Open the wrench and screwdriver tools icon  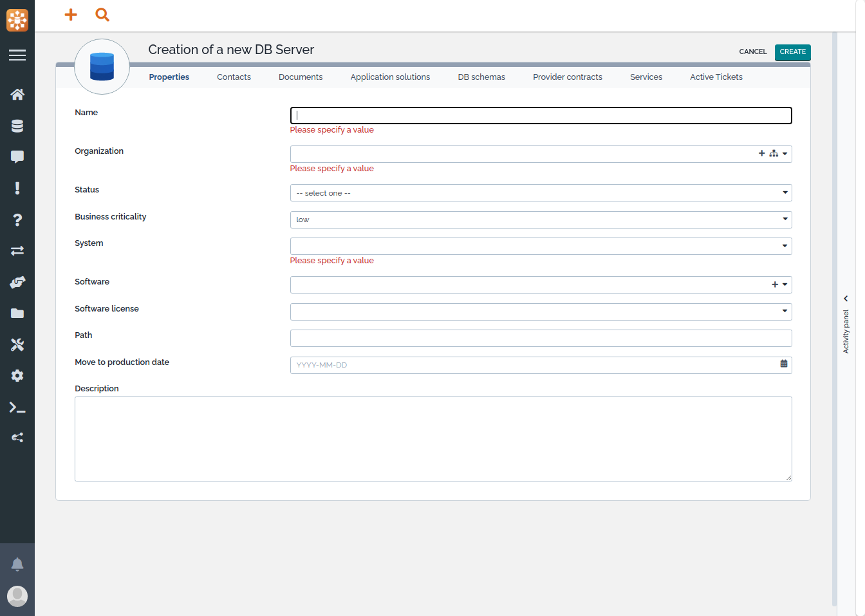pos(17,345)
